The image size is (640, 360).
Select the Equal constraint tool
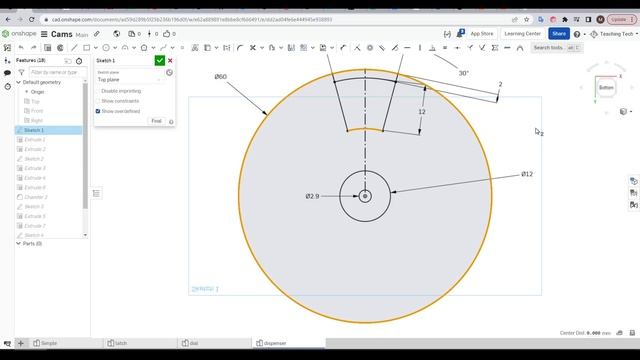click(445, 48)
